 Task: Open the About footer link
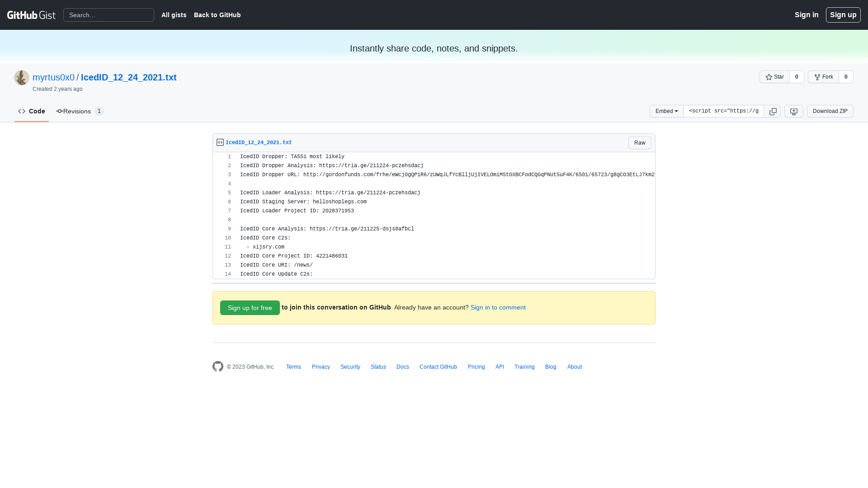point(575,367)
